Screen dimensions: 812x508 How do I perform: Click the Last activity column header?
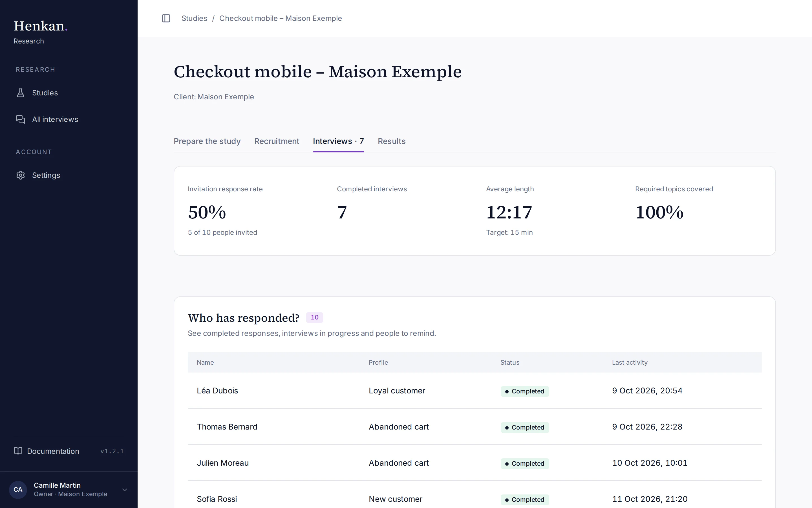(x=630, y=363)
